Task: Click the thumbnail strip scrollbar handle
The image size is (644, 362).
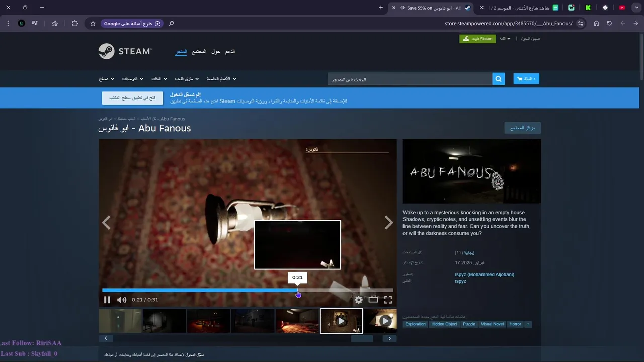Action: coord(362,339)
